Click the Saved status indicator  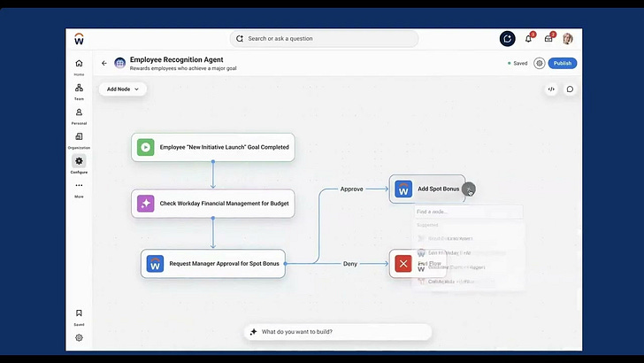click(x=517, y=64)
